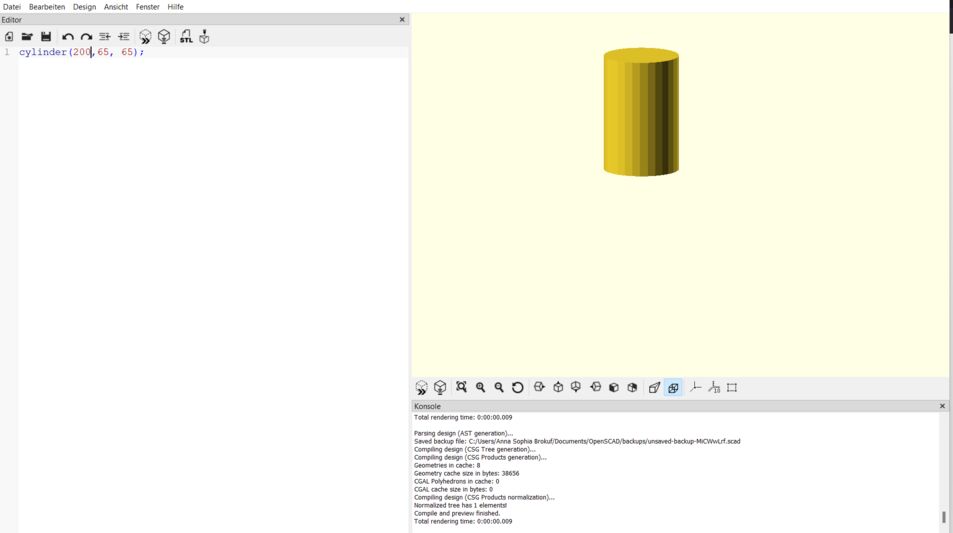
Task: Run Preview from the viewport toolbar
Action: [x=421, y=388]
